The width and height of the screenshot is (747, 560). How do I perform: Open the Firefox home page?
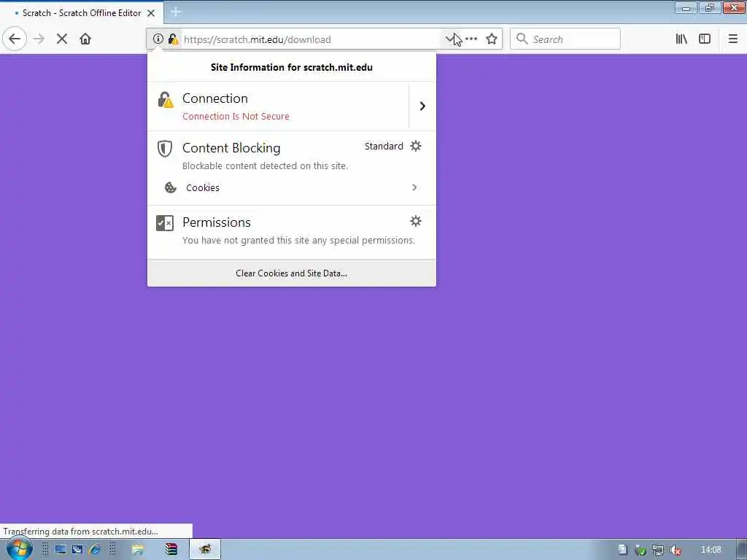coord(85,39)
